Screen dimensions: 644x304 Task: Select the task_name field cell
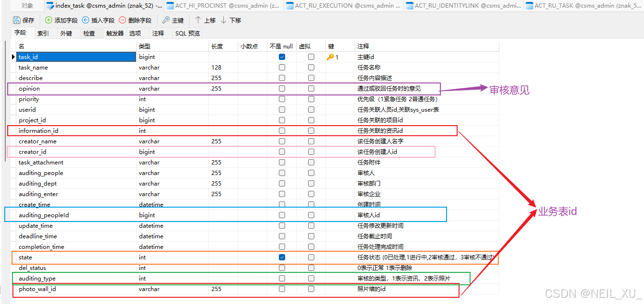point(76,67)
